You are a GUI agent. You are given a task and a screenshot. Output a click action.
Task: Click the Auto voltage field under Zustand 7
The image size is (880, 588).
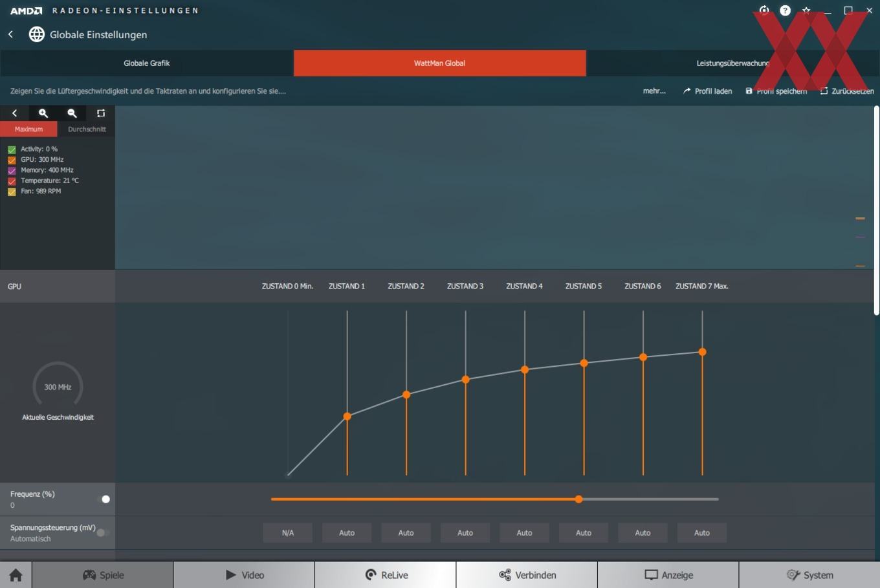click(x=702, y=533)
